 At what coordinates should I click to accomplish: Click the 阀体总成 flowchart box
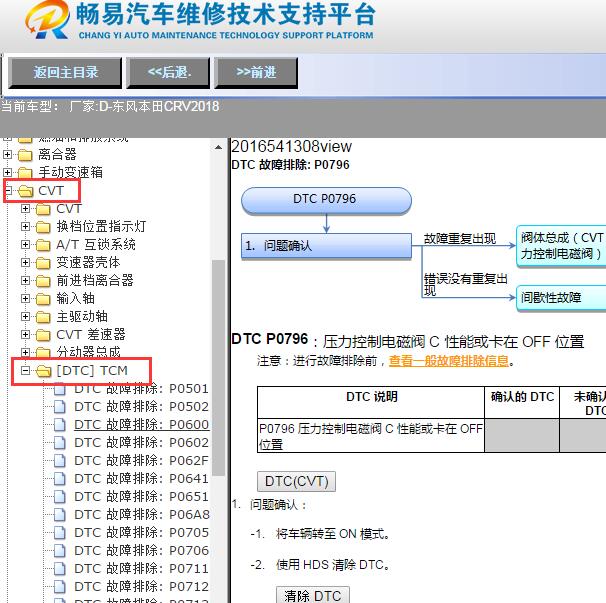click(x=562, y=245)
